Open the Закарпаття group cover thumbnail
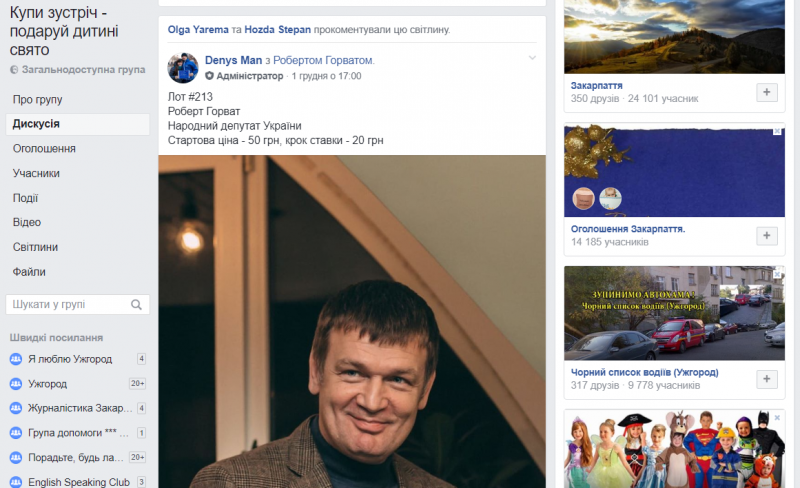 click(674, 37)
